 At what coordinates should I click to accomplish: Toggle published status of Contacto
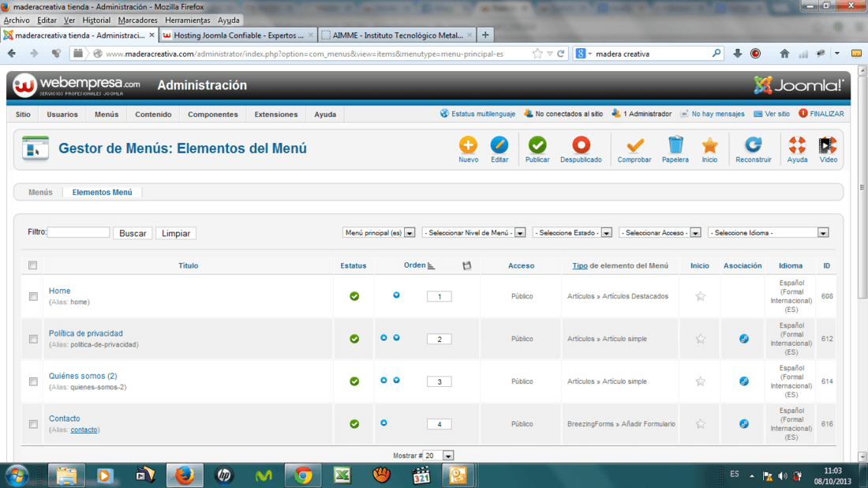point(354,424)
